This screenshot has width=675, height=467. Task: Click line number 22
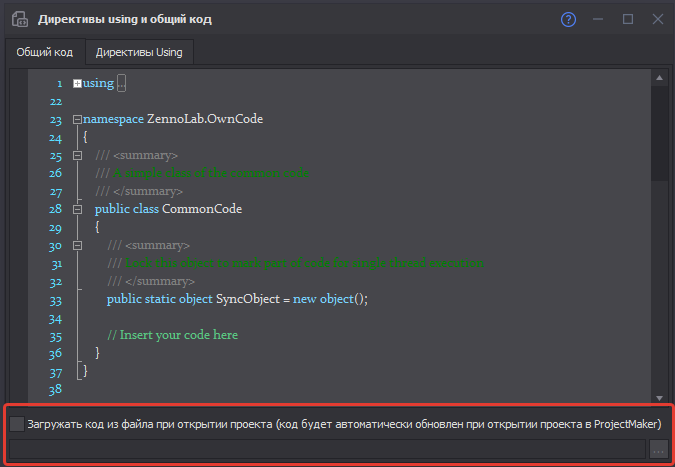pos(56,102)
